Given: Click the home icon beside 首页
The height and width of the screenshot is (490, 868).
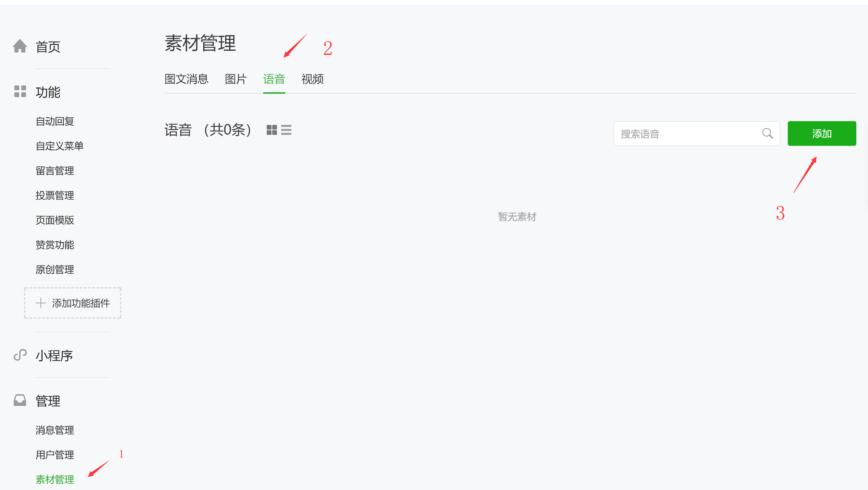Looking at the screenshot, I should 20,46.
